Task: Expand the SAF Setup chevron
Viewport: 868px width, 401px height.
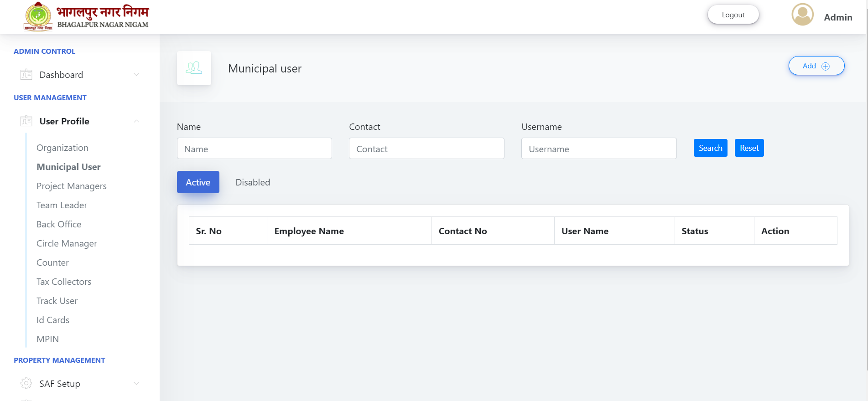Action: tap(136, 383)
